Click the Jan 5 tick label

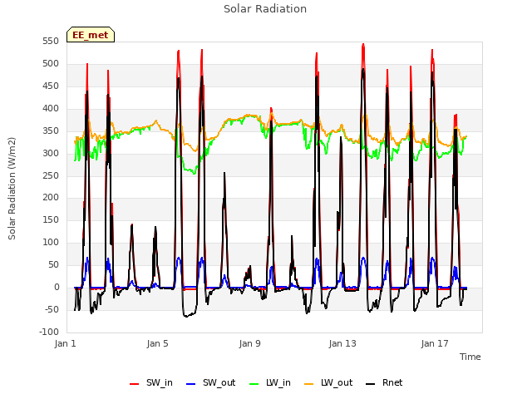pyautogui.click(x=157, y=343)
